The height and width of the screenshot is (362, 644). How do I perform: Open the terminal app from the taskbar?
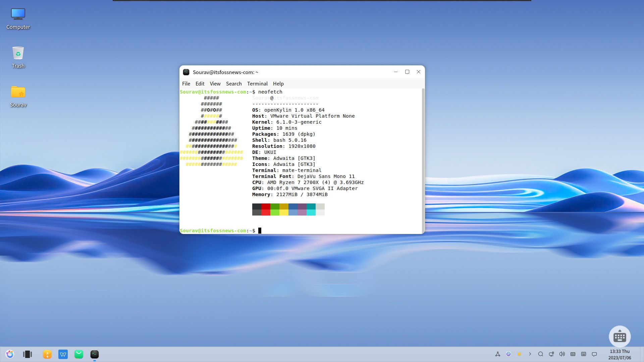pos(95,354)
